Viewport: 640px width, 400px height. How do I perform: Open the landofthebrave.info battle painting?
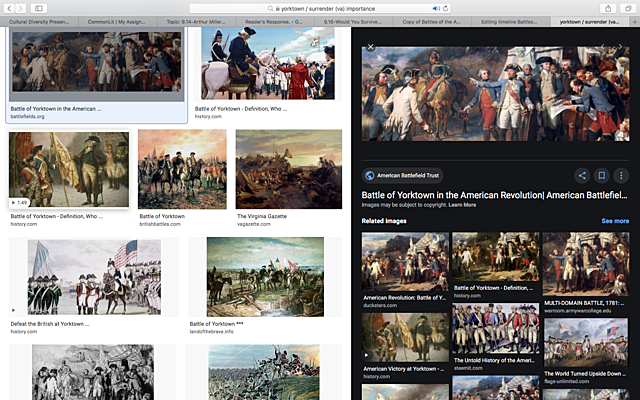[x=265, y=277]
